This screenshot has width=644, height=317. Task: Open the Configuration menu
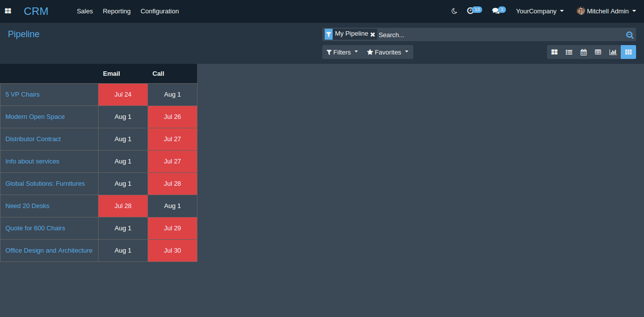click(x=159, y=11)
